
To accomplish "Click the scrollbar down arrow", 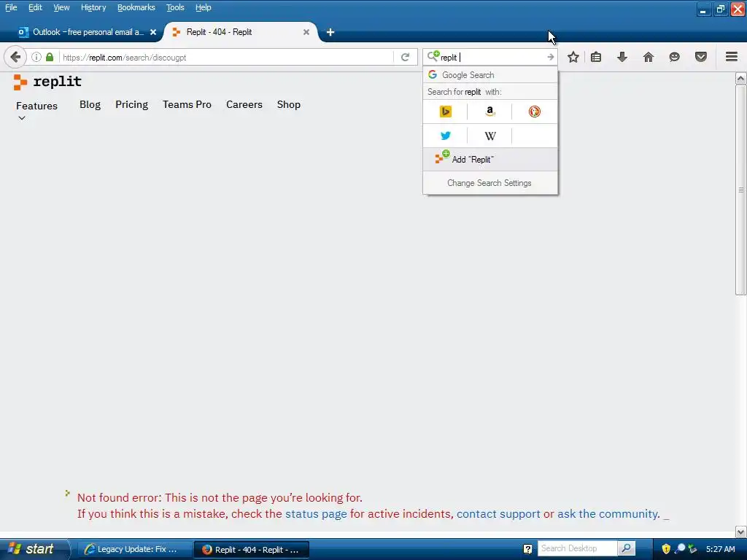I will [741, 532].
